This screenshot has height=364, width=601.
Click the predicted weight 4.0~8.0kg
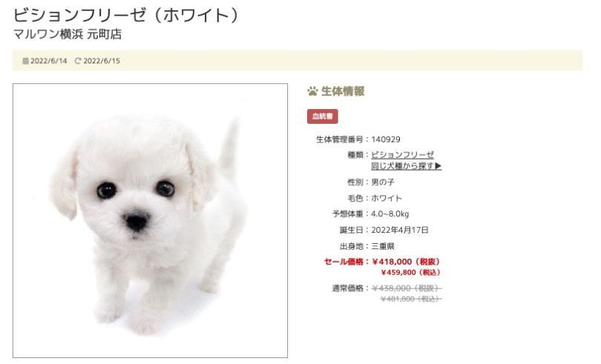[390, 214]
